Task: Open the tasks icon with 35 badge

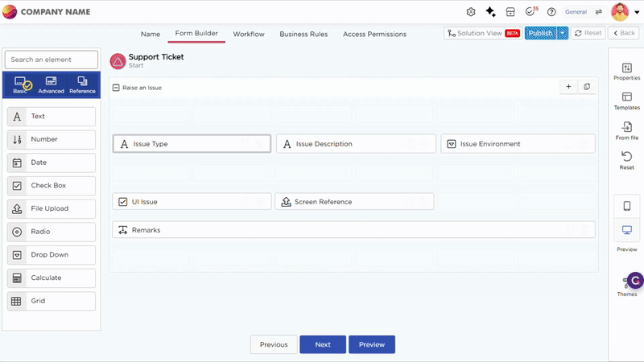Action: pyautogui.click(x=530, y=12)
